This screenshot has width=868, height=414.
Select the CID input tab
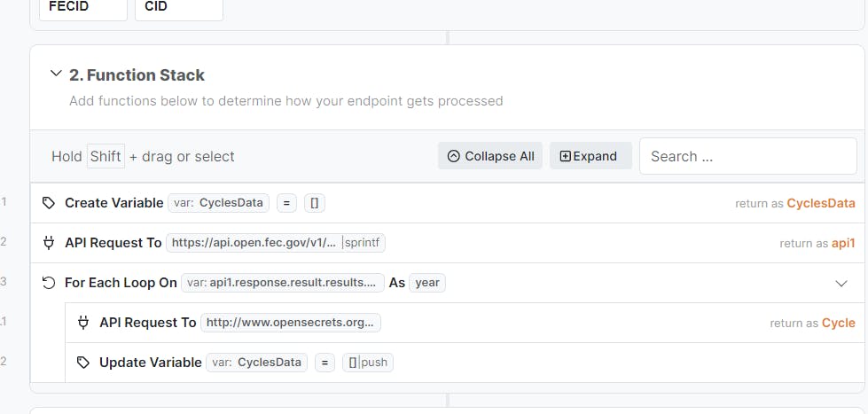178,7
